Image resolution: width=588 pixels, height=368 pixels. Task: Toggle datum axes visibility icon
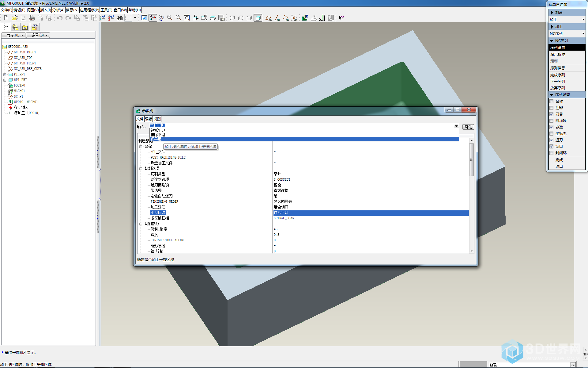(277, 18)
